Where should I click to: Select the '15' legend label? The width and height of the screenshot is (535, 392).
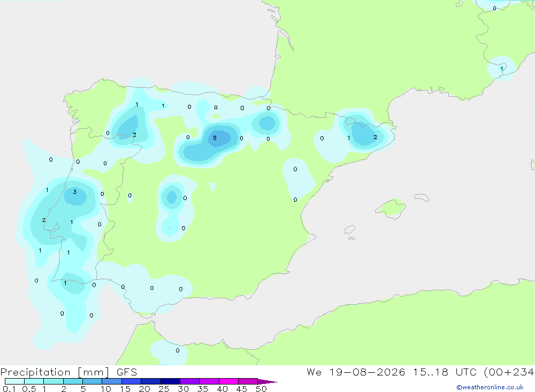coord(125,389)
